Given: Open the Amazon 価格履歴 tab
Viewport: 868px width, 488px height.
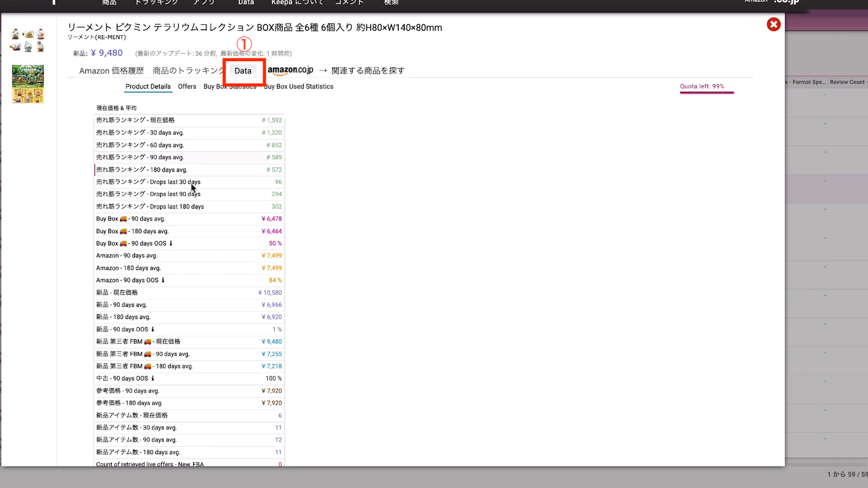Looking at the screenshot, I should coord(111,71).
